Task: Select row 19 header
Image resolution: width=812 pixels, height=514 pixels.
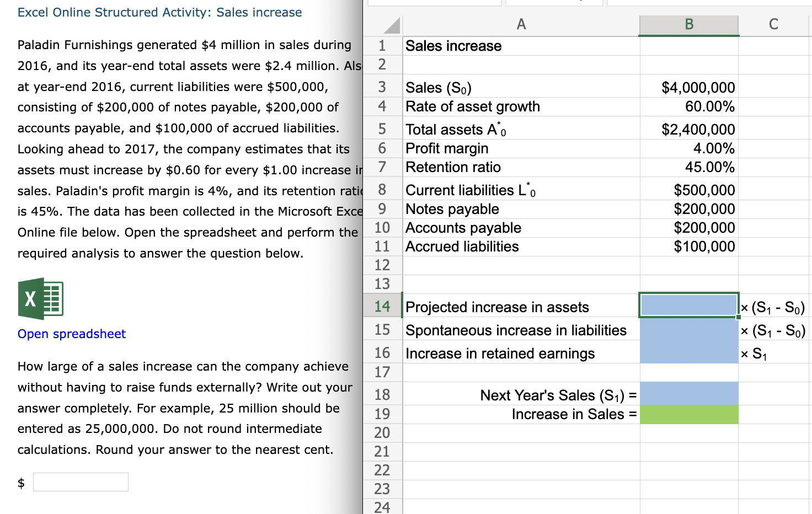Action: [x=382, y=414]
